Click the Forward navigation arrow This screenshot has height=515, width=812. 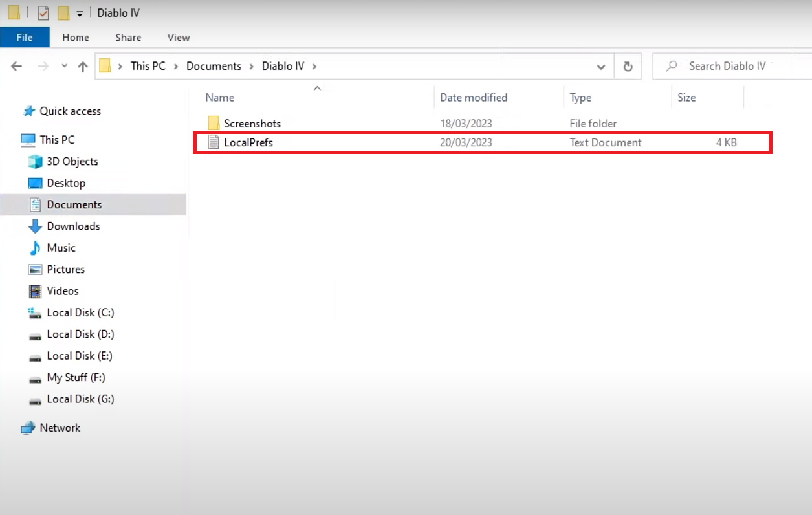pyautogui.click(x=43, y=66)
